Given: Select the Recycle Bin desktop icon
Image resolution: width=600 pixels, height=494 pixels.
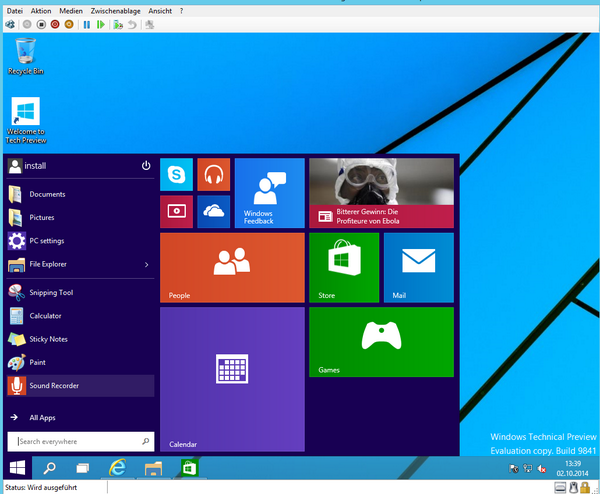Looking at the screenshot, I should click(26, 56).
